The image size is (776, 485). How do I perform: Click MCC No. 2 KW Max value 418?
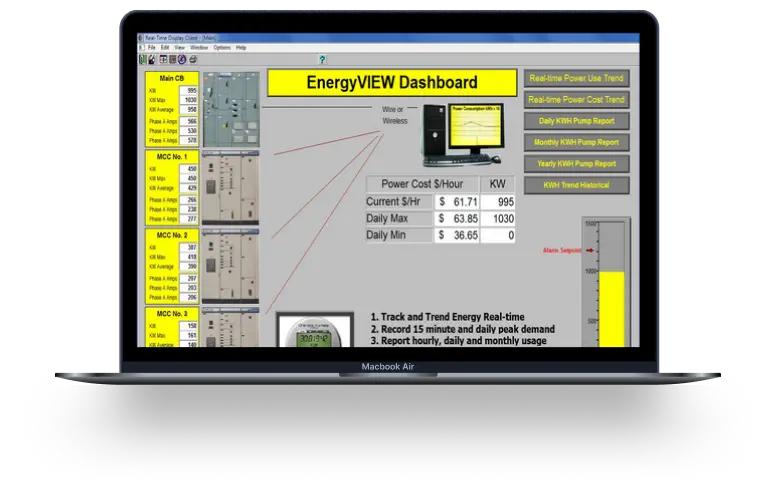point(189,257)
